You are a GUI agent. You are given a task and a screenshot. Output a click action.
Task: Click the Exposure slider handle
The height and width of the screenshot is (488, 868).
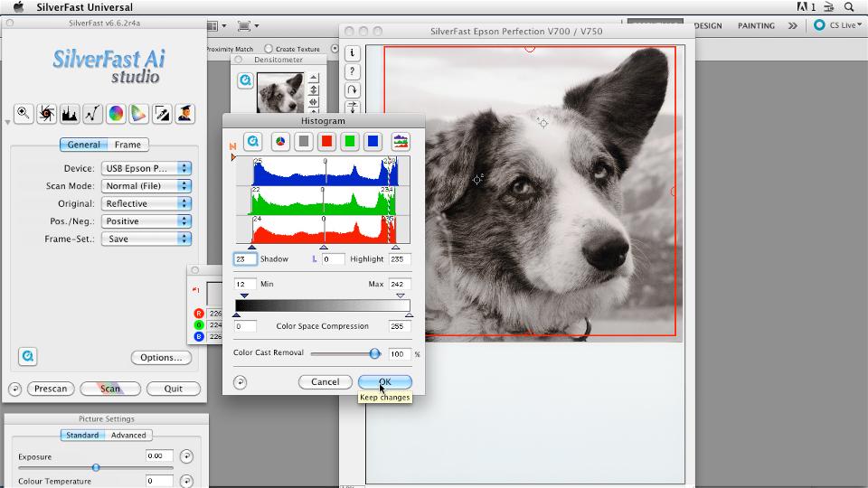96,467
